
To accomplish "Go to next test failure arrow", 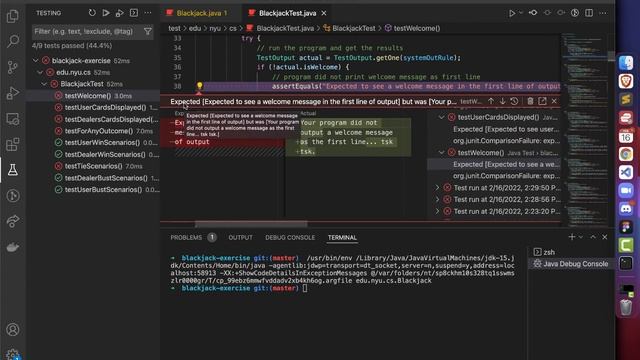I will pos(502,101).
